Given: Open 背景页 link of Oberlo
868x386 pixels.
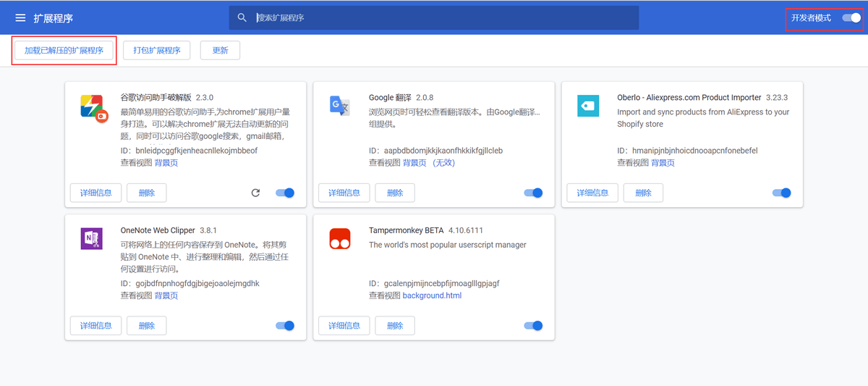Looking at the screenshot, I should click(663, 163).
